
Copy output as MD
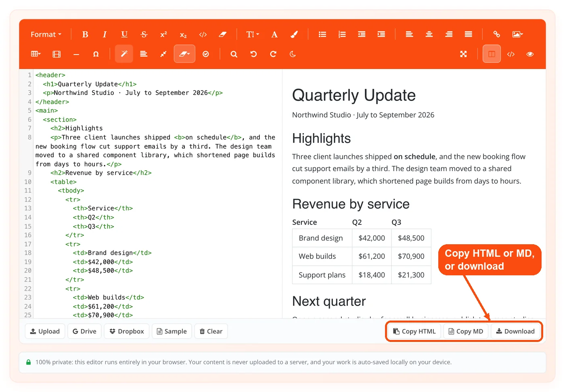click(x=466, y=331)
